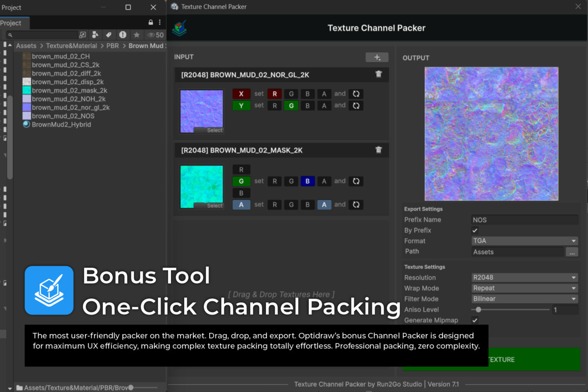Click the invert icon on mask A channel row
The height and width of the screenshot is (392, 588).
point(356,204)
